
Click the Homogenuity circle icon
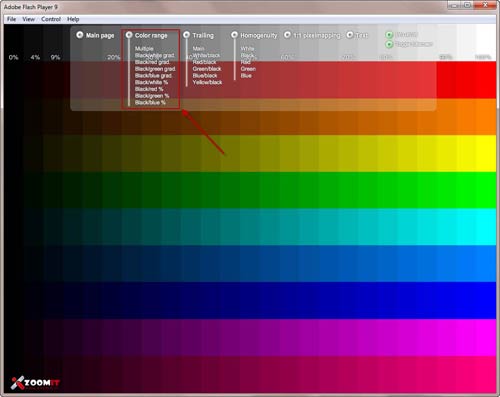point(234,35)
